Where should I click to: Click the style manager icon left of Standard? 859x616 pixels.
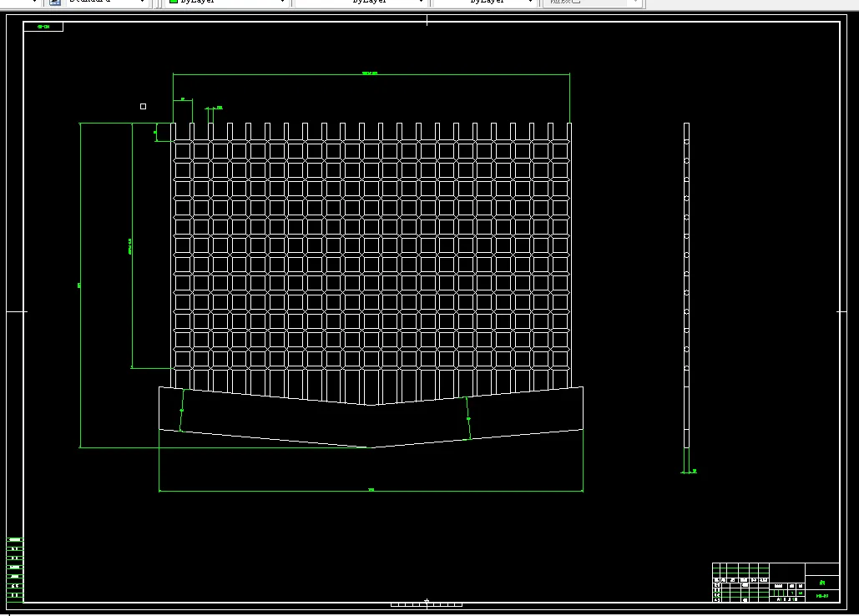tap(55, 3)
